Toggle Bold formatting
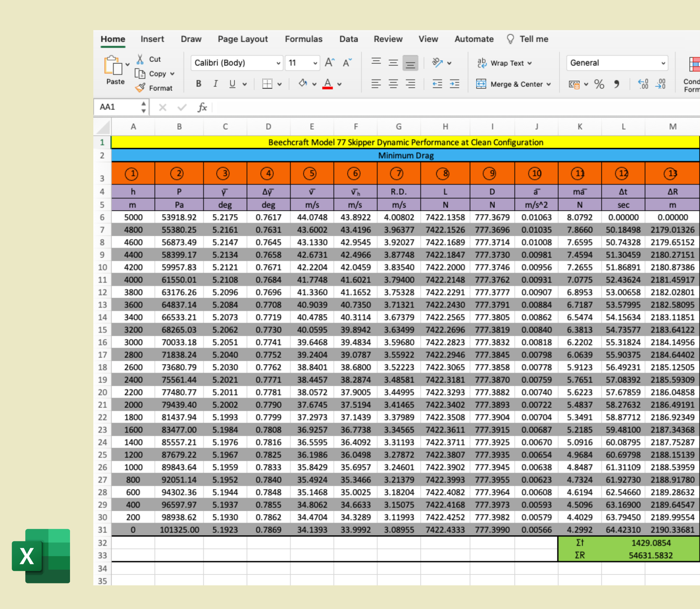 (x=199, y=84)
